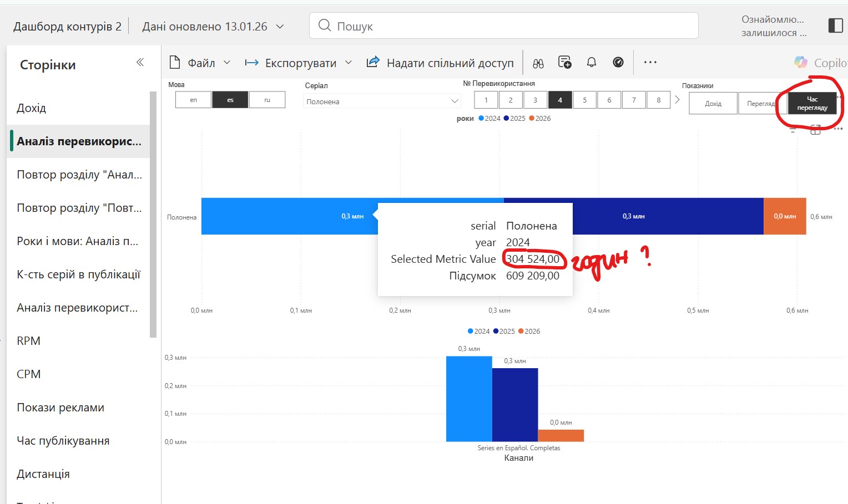Image resolution: width=848 pixels, height=504 pixels.
Task: Click the magnifier icon in the search box
Action: tap(325, 25)
